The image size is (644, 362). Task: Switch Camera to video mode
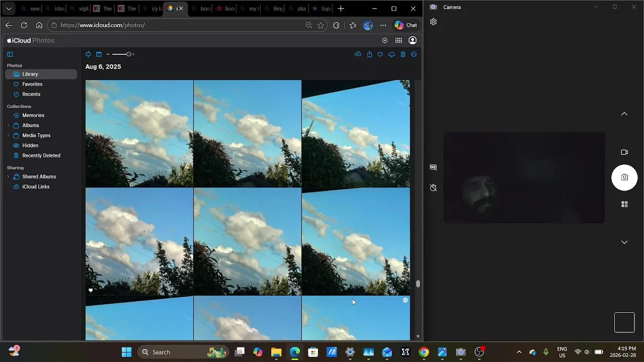624,152
